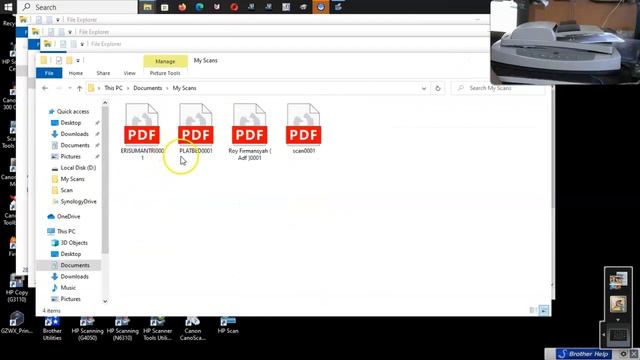Open Brother Utilities desktop shortcut
The width and height of the screenshot is (640, 360).
tap(52, 329)
